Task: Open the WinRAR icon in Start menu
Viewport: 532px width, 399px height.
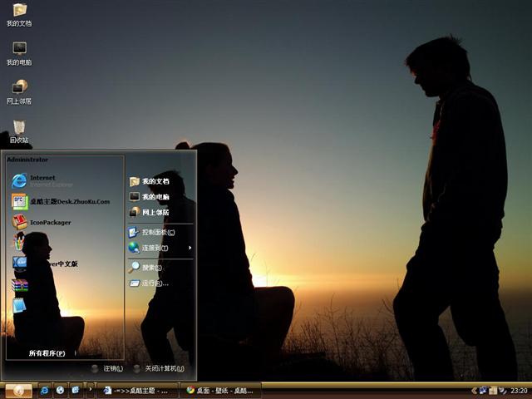Action: [20, 284]
